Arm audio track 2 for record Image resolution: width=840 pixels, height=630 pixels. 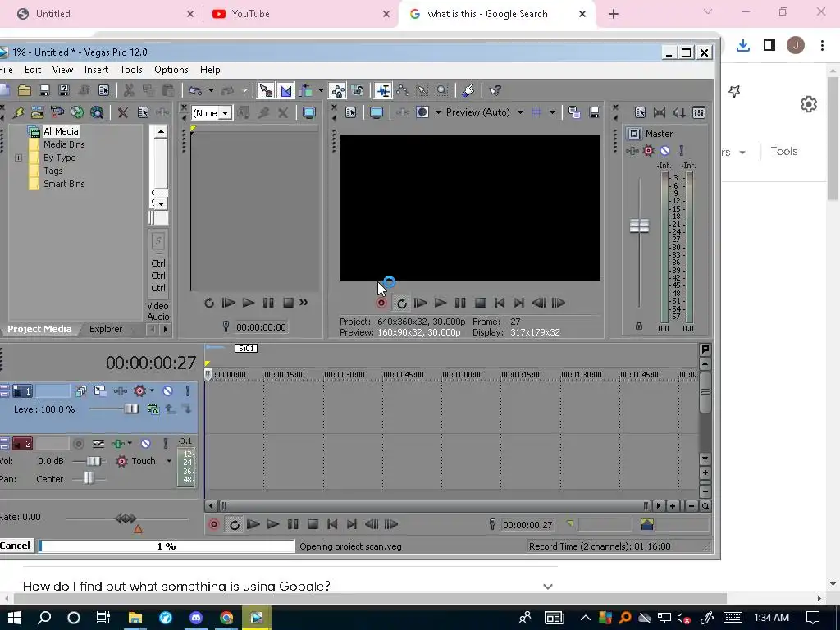[78, 444]
